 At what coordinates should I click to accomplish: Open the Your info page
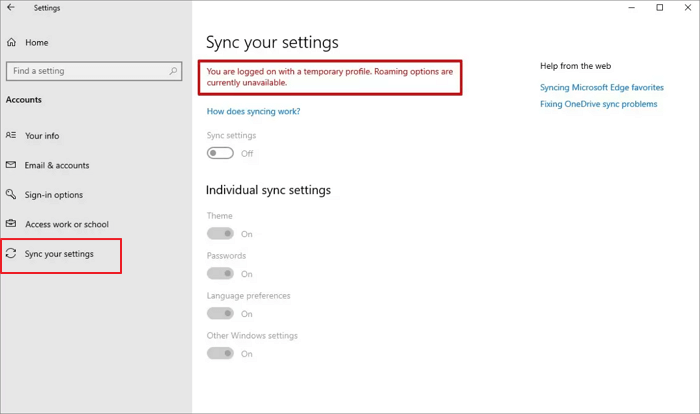pyautogui.click(x=41, y=135)
